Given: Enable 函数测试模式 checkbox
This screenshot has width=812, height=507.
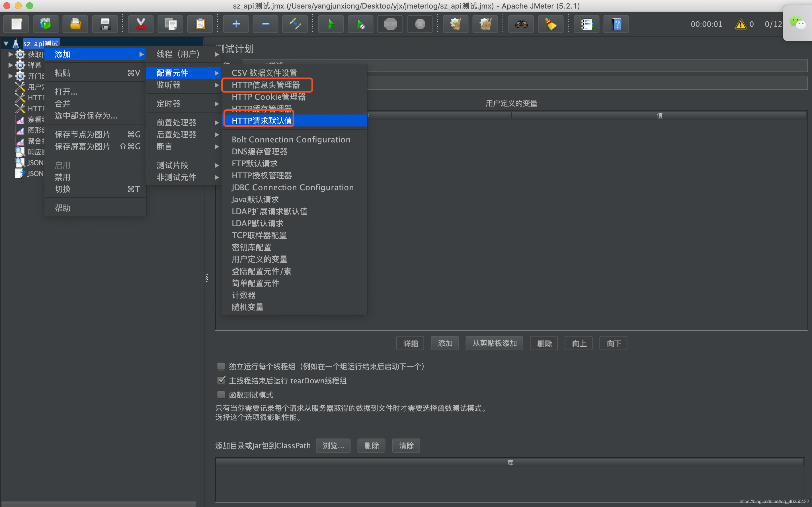Looking at the screenshot, I should [221, 395].
